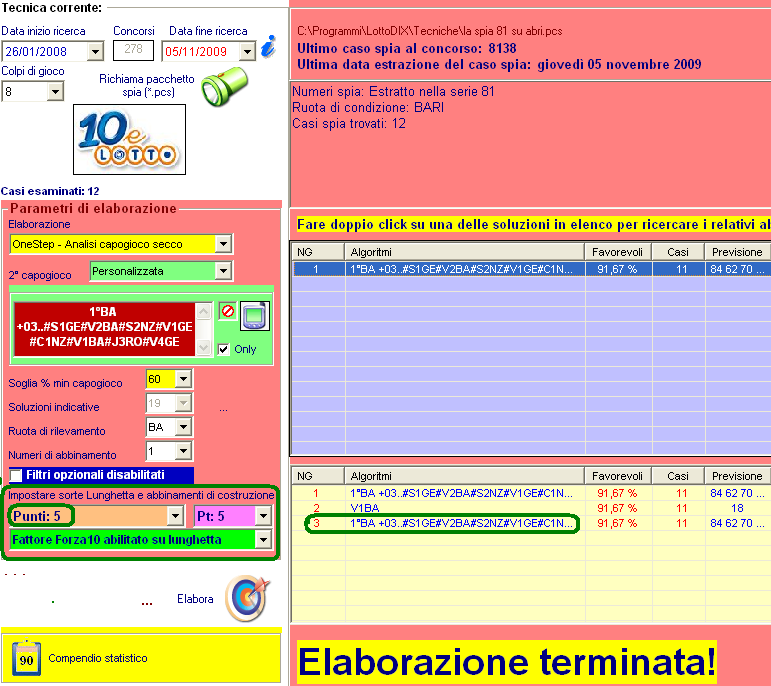
Task: Open the Data fine ricerca date dropdown
Action: coord(247,51)
